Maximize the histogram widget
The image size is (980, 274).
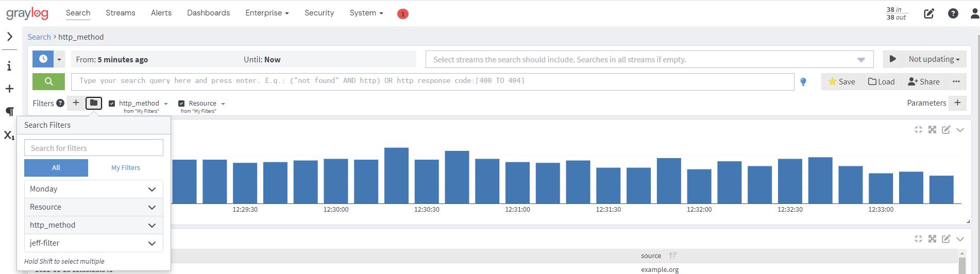pos(932,130)
